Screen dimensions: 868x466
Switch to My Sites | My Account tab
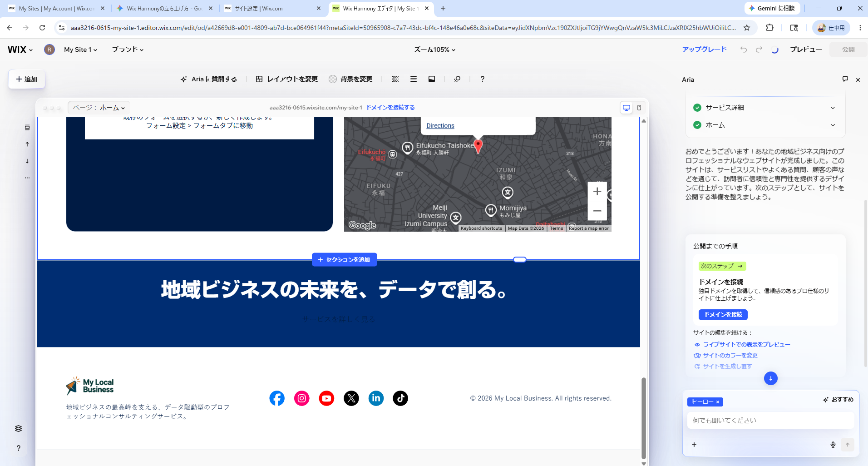[x=56, y=8]
